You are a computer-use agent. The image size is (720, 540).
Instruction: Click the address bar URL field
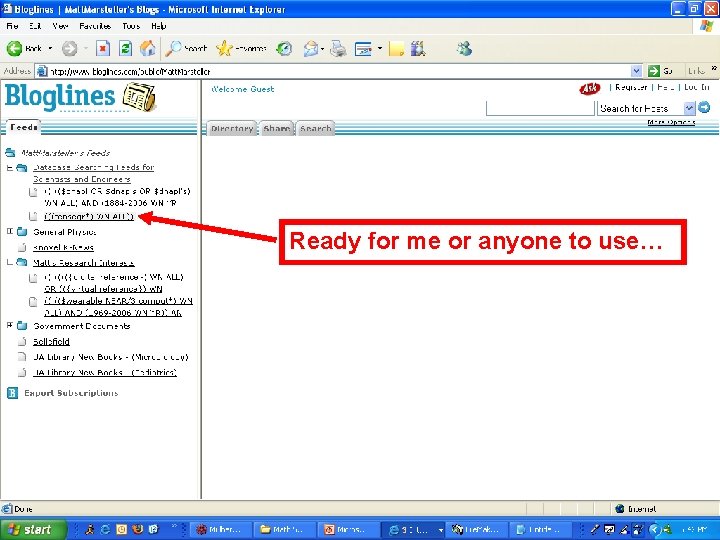339,71
